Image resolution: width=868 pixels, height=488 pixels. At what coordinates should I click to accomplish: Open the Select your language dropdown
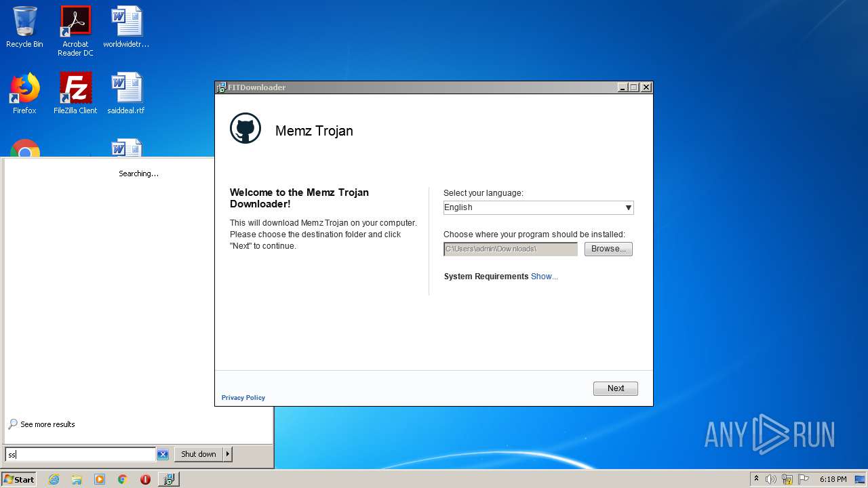point(538,207)
